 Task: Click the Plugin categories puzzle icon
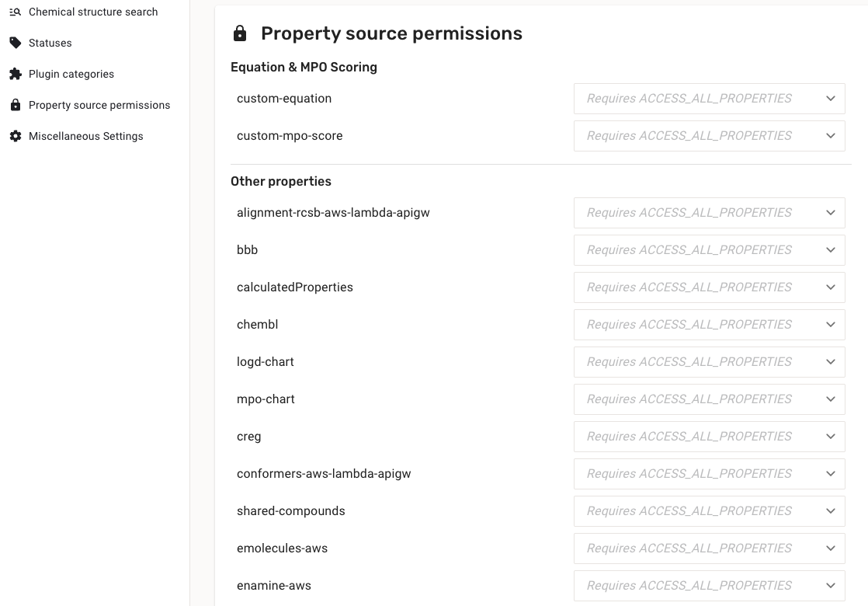pyautogui.click(x=16, y=74)
